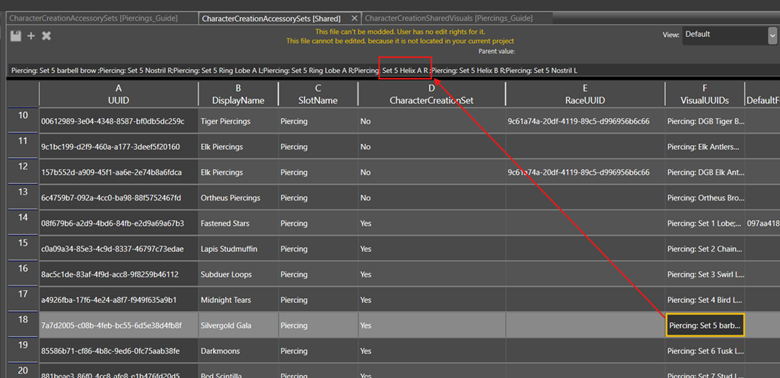The image size is (780, 378).
Task: Select row header 13
Action: 23,198
